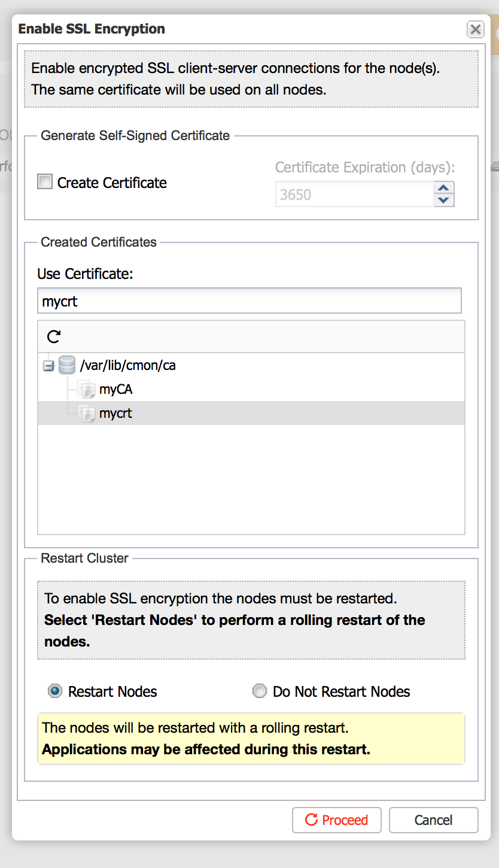This screenshot has height=868, width=499.
Task: Choose Do Not Restart Nodes option
Action: (x=260, y=691)
